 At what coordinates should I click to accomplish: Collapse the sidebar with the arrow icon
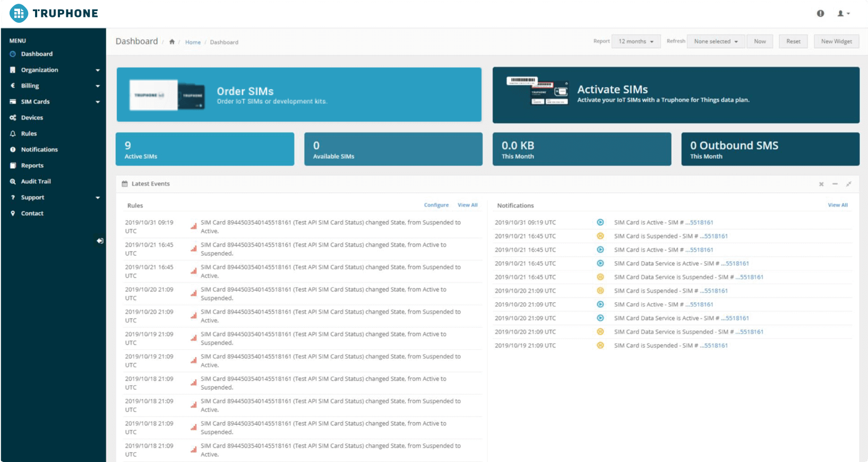click(100, 241)
